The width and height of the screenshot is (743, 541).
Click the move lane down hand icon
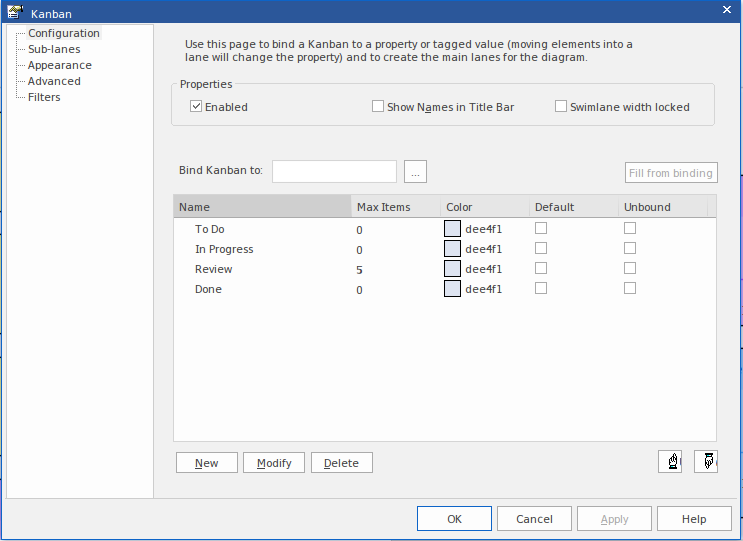(706, 462)
